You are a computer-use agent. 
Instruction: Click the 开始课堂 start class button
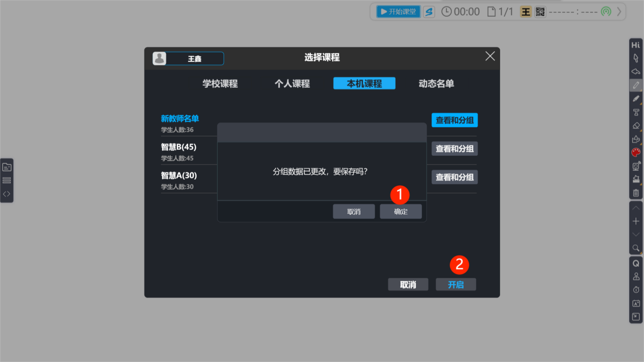398,12
